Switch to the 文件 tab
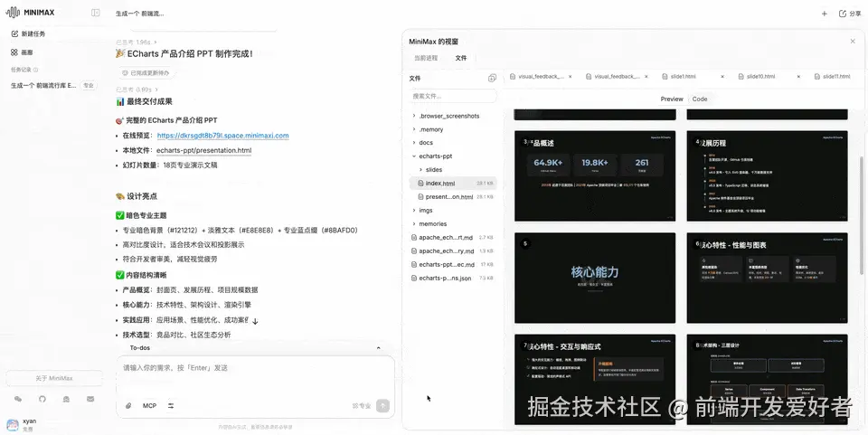868x435 pixels. (x=461, y=58)
